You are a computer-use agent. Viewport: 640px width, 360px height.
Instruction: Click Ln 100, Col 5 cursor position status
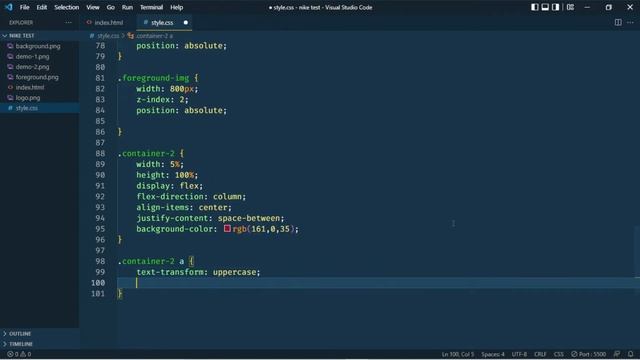click(458, 354)
